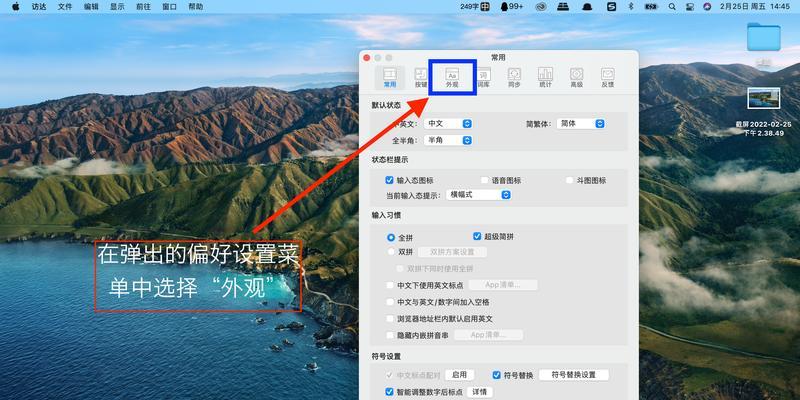
Task: Open the 文件 menu
Action: pyautogui.click(x=65, y=7)
